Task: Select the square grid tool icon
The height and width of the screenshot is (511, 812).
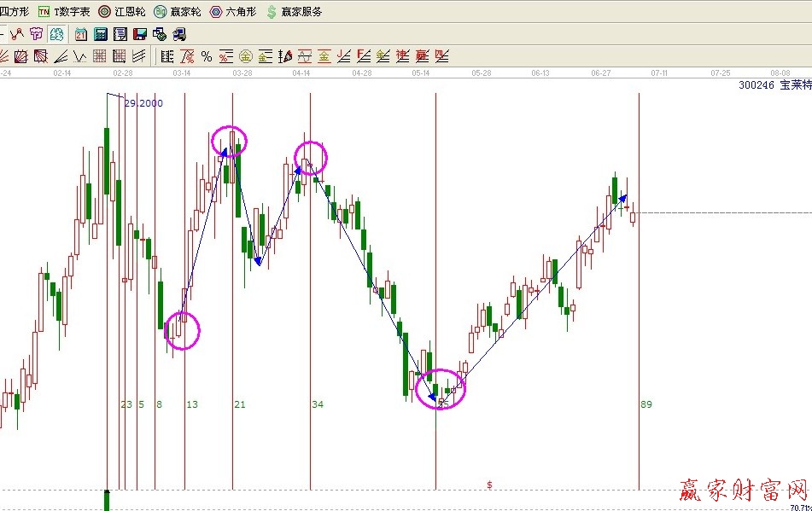Action: [100, 57]
